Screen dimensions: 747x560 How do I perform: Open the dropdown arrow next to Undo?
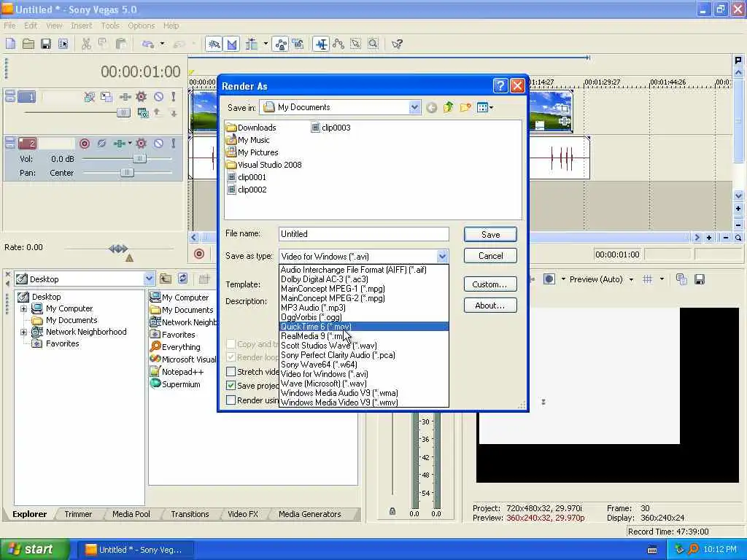(162, 44)
